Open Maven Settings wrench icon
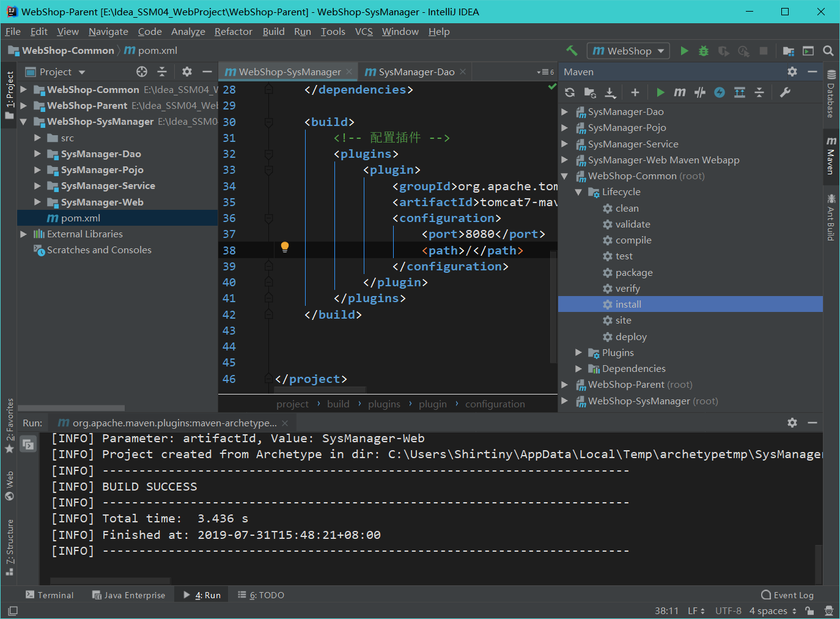Image resolution: width=840 pixels, height=619 pixels. [x=785, y=92]
